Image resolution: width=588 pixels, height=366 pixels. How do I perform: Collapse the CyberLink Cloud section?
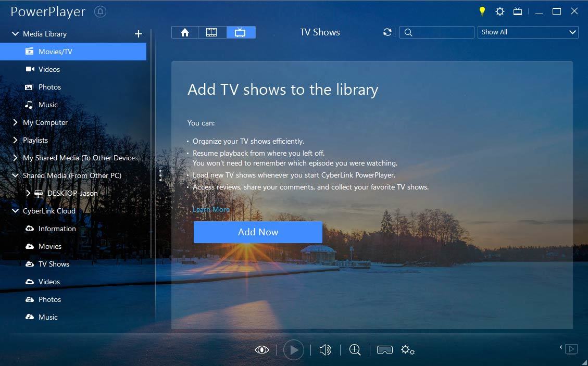(15, 211)
